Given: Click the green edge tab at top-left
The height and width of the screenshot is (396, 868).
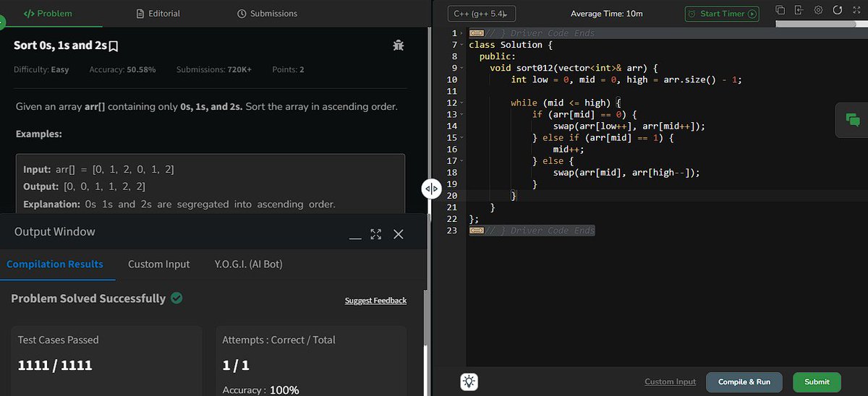Looking at the screenshot, I should tap(2, 22).
